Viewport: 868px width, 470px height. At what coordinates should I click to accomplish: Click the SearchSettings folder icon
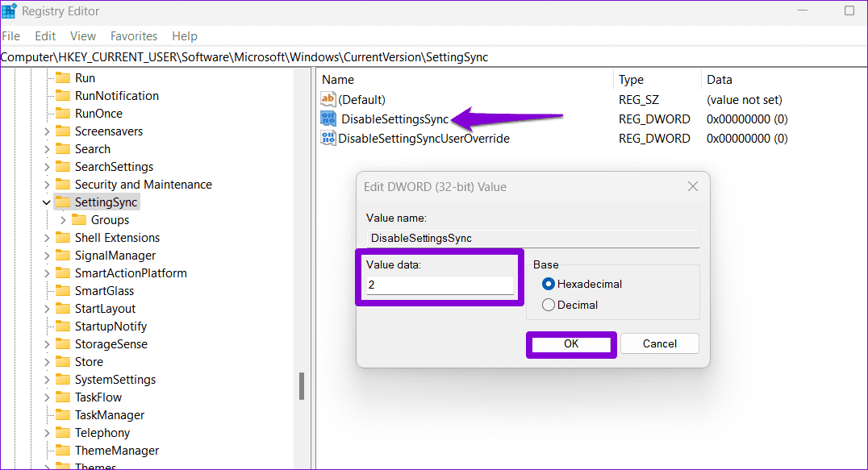63,166
